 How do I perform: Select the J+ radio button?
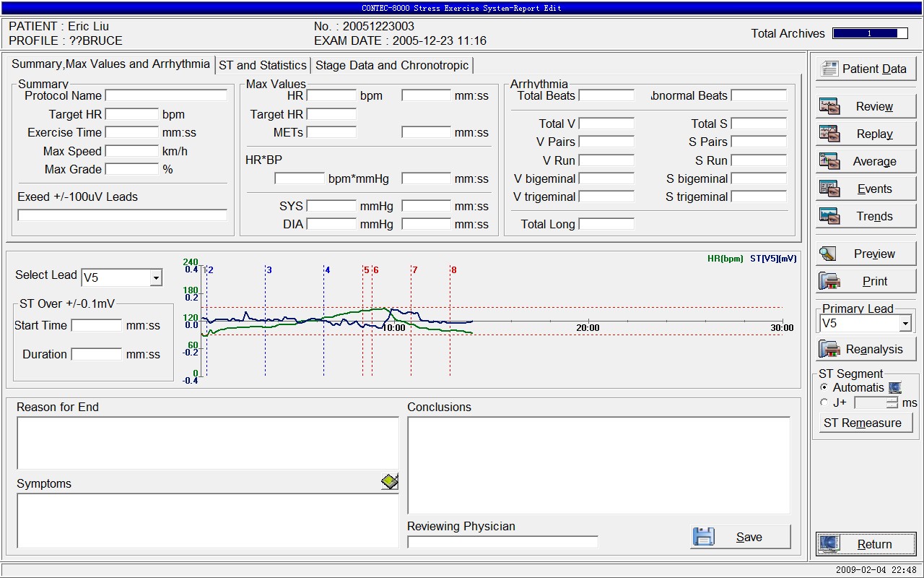[x=824, y=403]
